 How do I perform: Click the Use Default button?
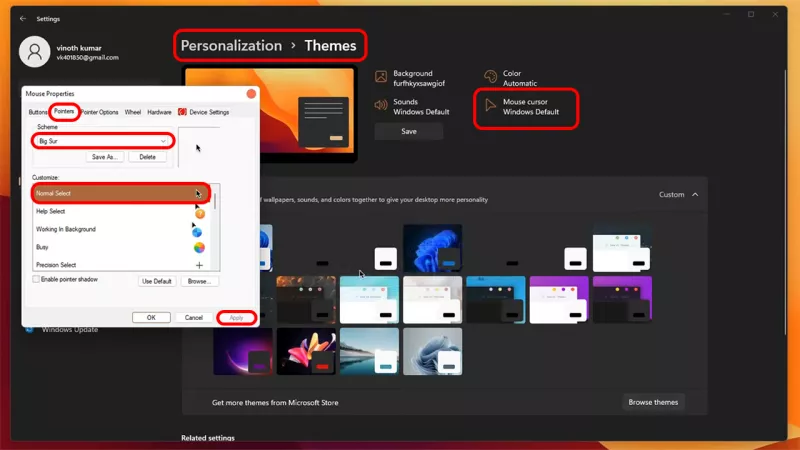click(x=157, y=281)
